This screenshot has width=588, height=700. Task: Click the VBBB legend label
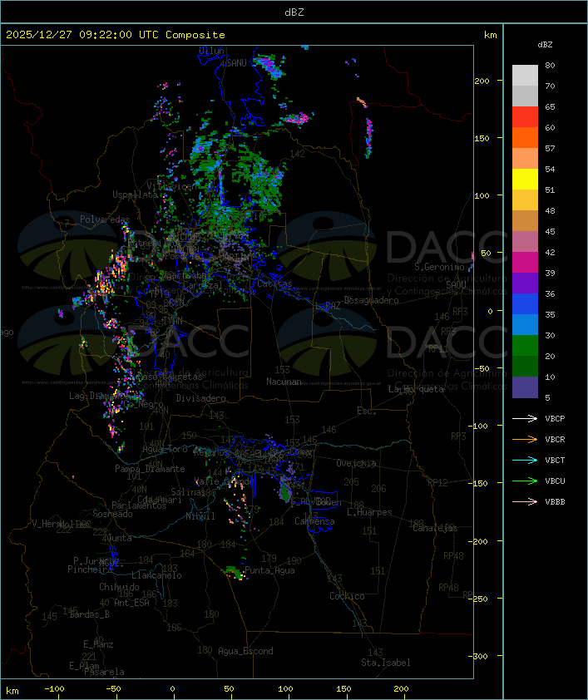click(555, 501)
